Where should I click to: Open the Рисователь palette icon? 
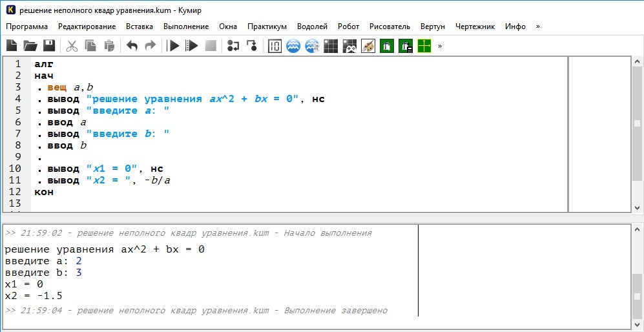click(368, 46)
